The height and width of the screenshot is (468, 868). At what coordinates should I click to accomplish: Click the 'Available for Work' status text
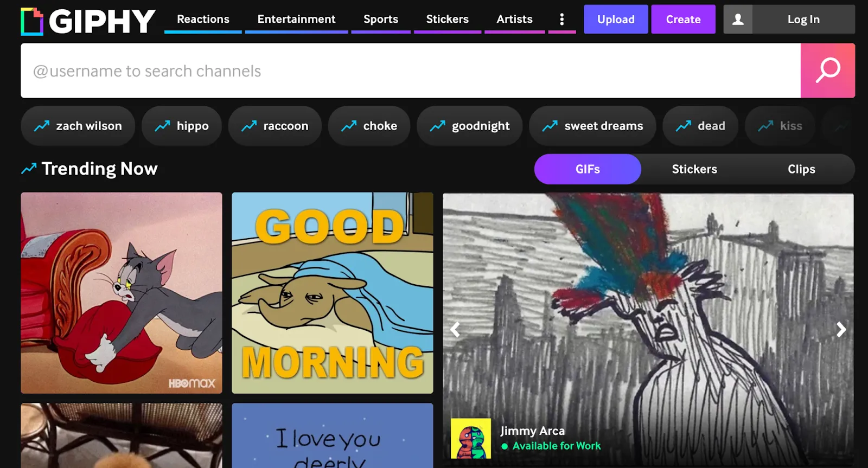[557, 446]
